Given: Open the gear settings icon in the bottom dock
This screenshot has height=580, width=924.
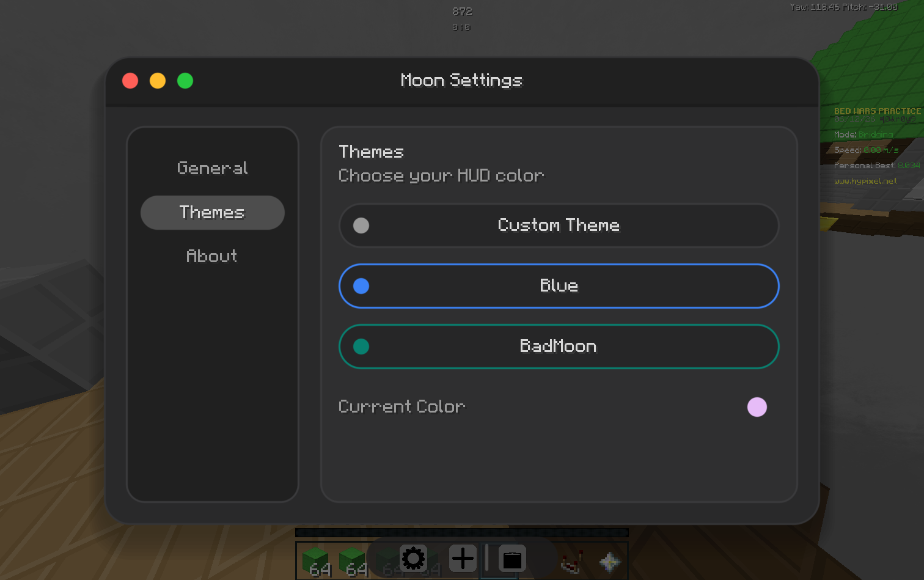Looking at the screenshot, I should [413, 558].
